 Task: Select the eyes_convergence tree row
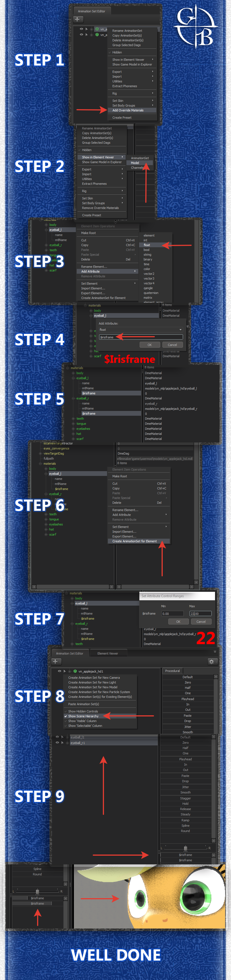tap(56, 448)
